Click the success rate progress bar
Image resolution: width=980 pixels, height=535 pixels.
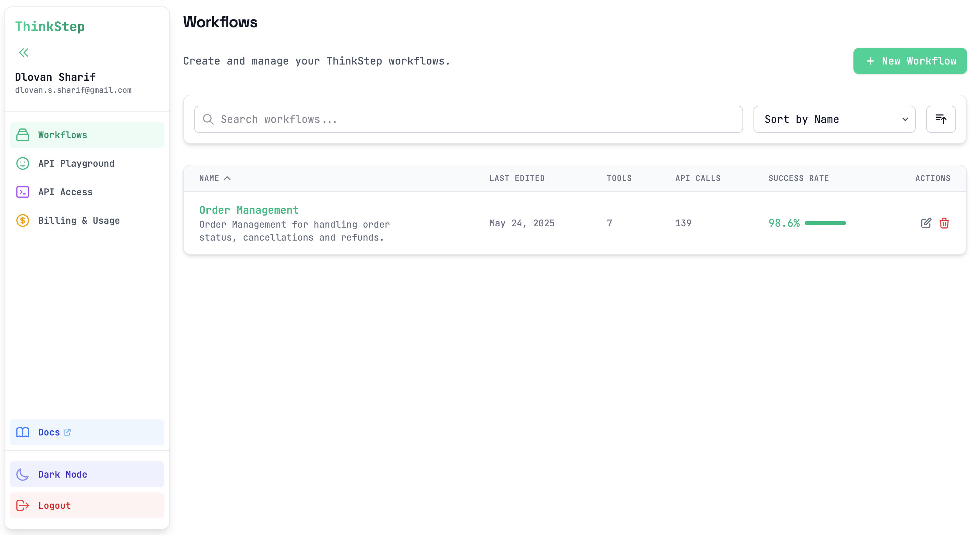pos(825,223)
